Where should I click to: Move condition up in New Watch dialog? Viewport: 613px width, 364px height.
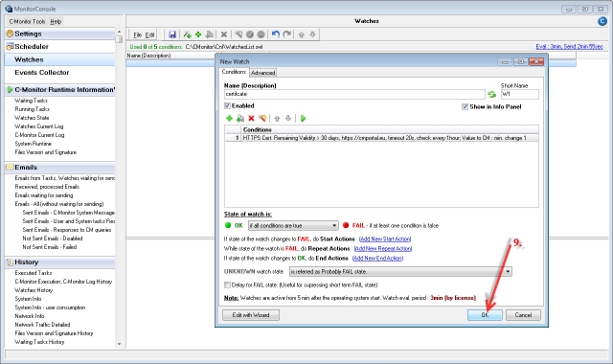point(277,118)
